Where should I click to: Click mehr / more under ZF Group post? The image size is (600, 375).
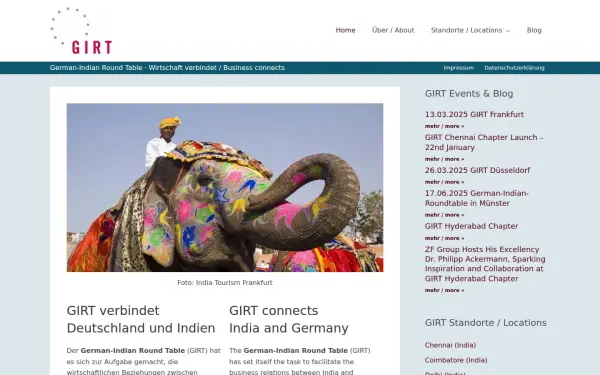click(444, 290)
